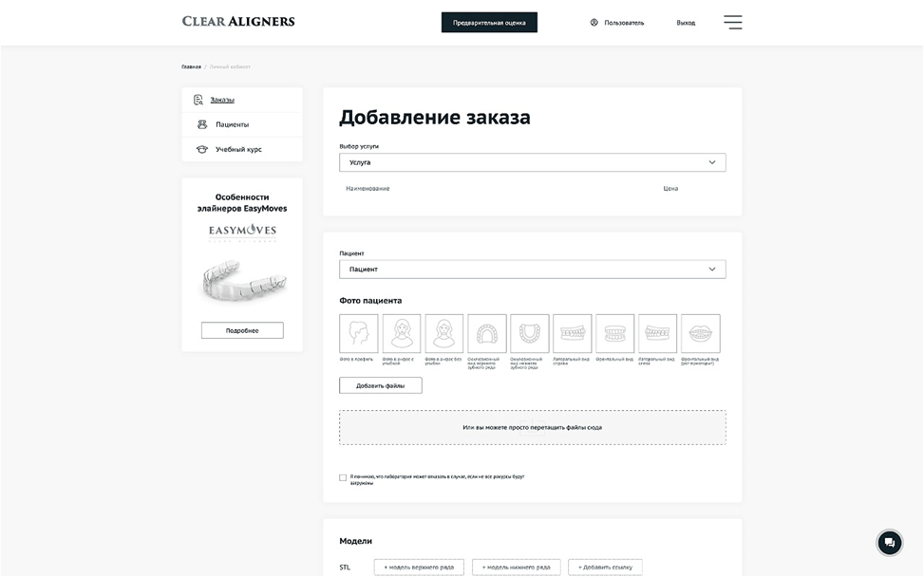Click the EasyMoves brand logo

242,232
